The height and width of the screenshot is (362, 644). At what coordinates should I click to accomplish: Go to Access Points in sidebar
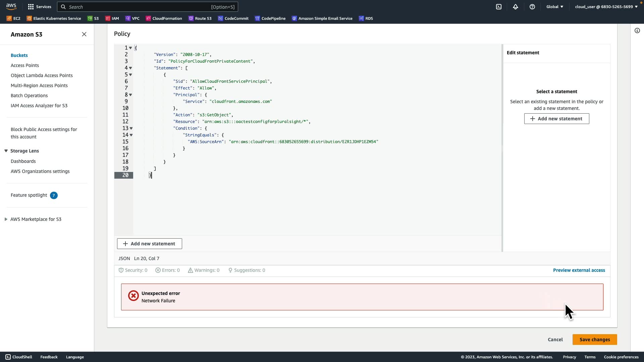click(25, 65)
